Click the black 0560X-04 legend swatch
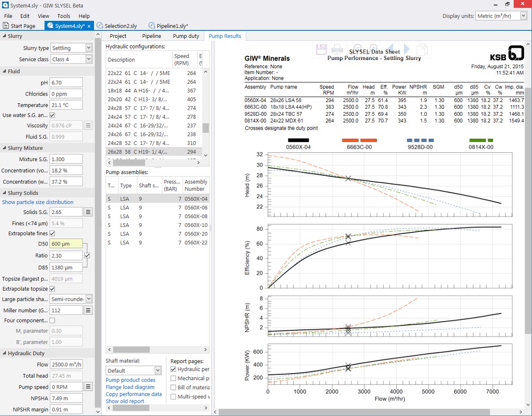The height and width of the screenshot is (416, 532). click(298, 140)
